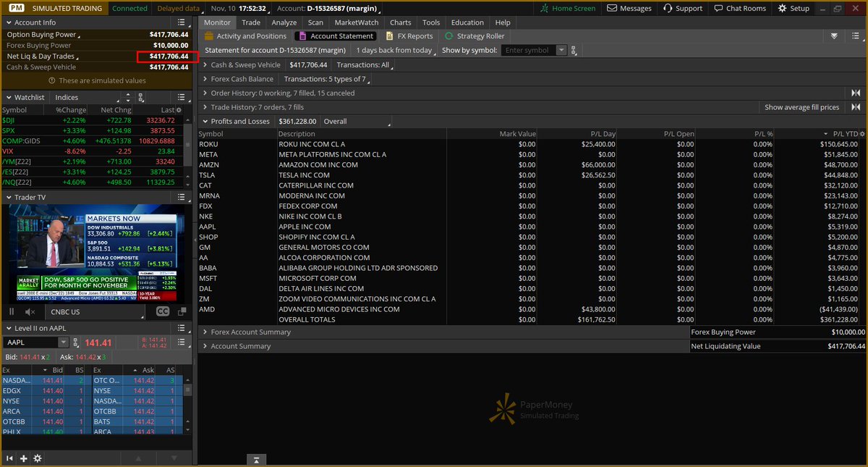The width and height of the screenshot is (868, 467).
Task: Open Chat Rooms
Action: (x=739, y=8)
